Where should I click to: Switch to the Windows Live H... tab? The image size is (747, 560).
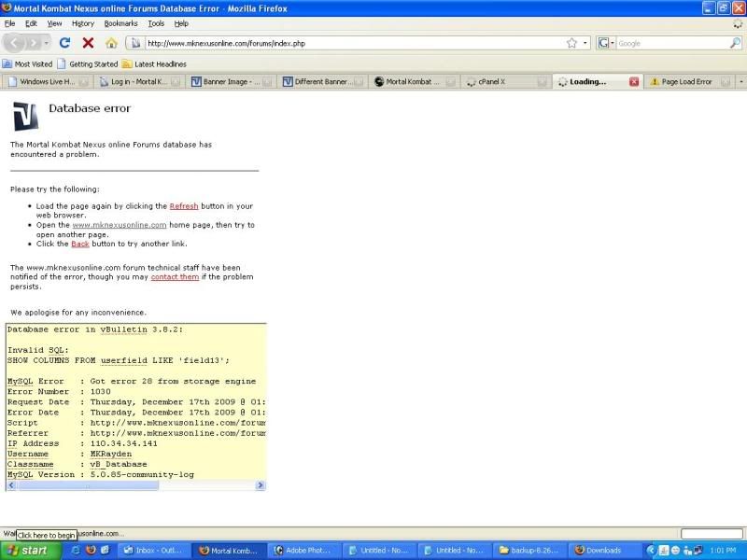click(x=47, y=82)
